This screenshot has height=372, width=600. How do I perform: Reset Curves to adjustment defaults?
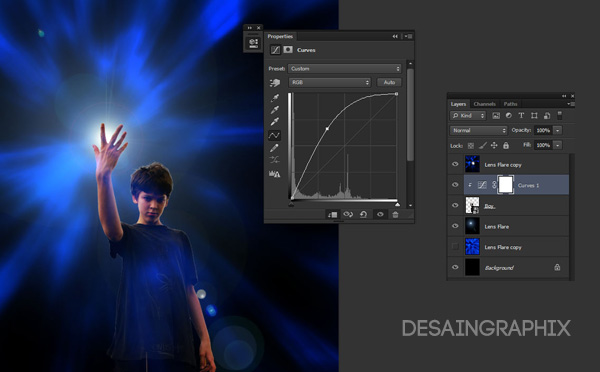tap(364, 214)
